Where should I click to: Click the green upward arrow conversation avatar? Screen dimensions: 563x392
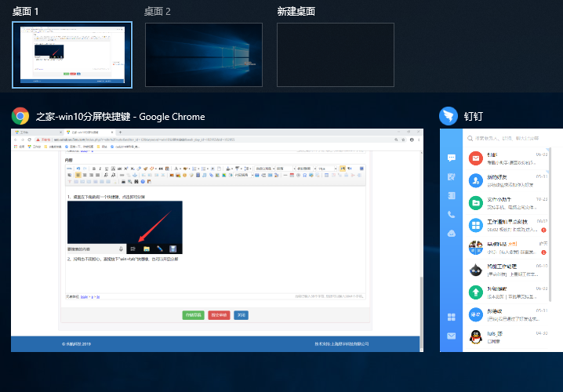click(x=475, y=292)
